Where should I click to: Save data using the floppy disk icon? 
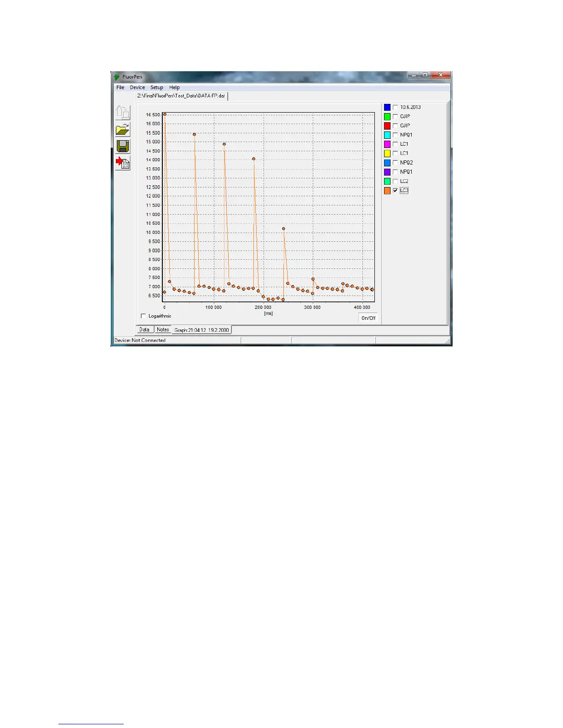point(123,146)
